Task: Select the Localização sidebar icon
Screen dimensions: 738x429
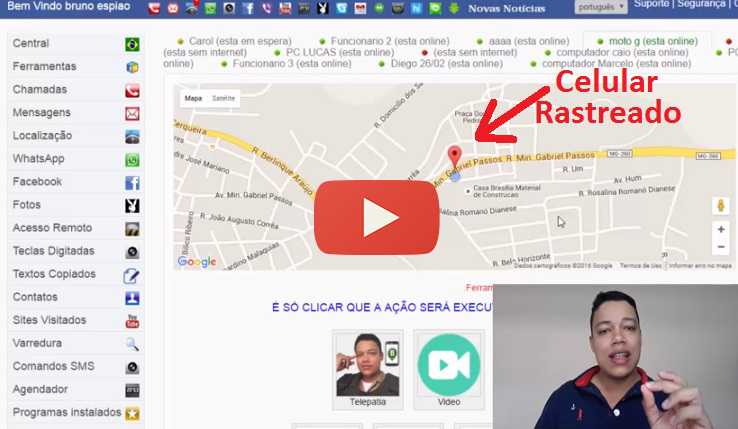Action: (132, 137)
